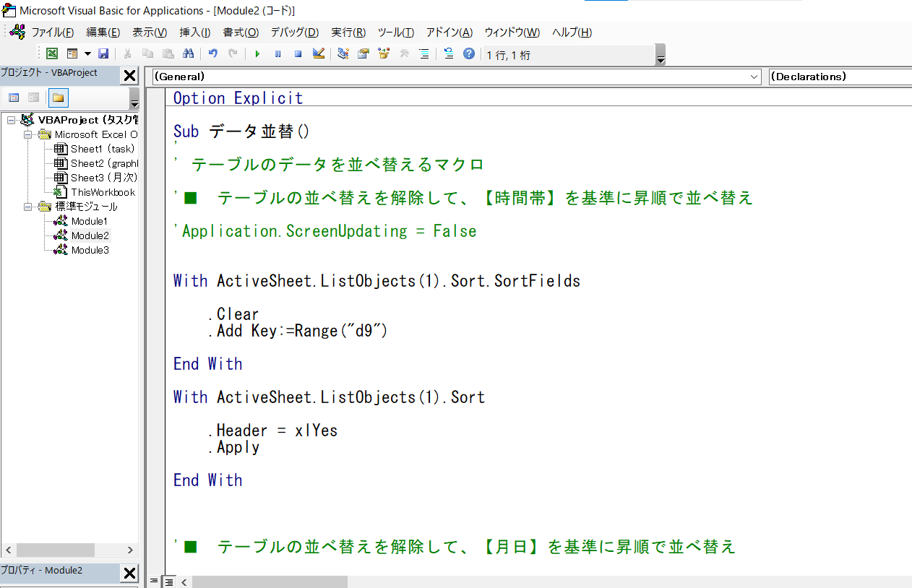This screenshot has width=912, height=588.
Task: Open the Find binoculars icon
Action: 188,54
